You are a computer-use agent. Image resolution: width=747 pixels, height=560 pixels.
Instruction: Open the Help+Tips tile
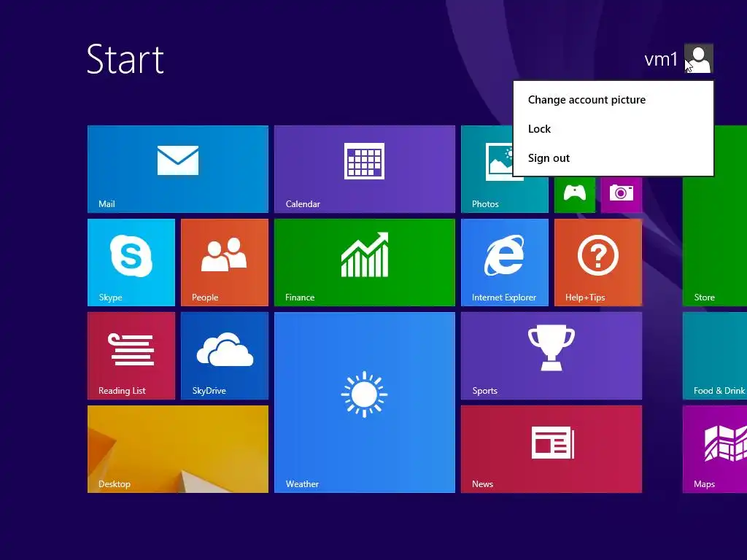click(598, 262)
